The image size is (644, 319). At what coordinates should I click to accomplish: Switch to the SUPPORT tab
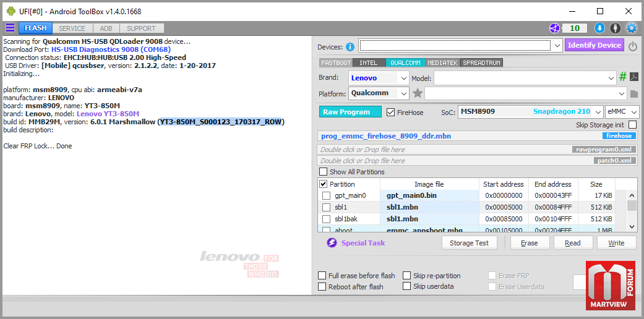point(141,28)
